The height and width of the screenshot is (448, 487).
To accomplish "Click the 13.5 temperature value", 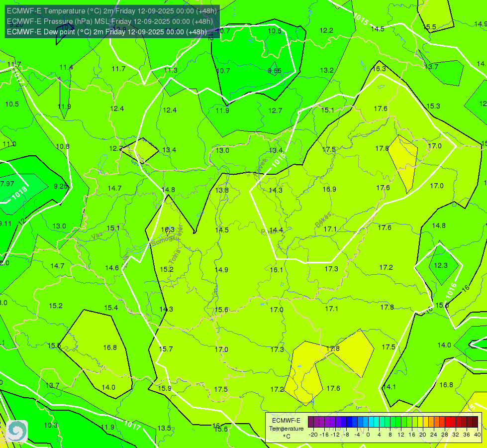I will [x=164, y=428].
